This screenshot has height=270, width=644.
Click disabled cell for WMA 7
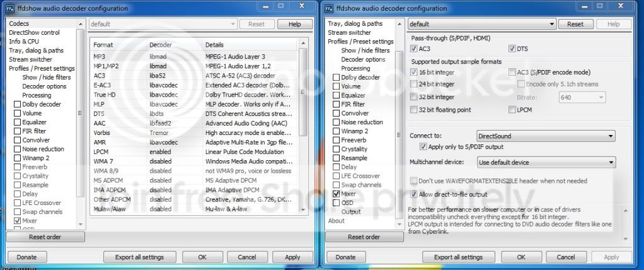[175, 161]
